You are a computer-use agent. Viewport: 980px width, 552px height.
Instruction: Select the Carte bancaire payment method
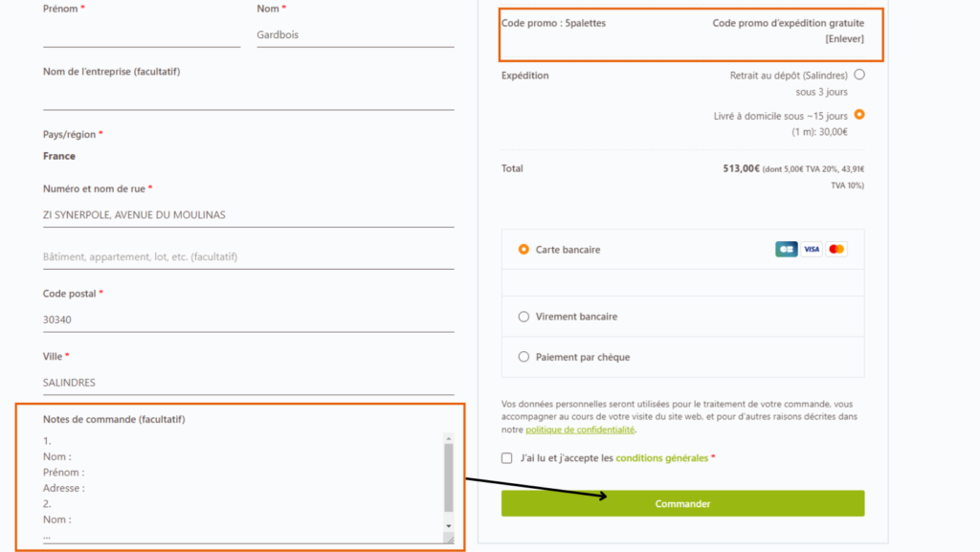pos(523,249)
